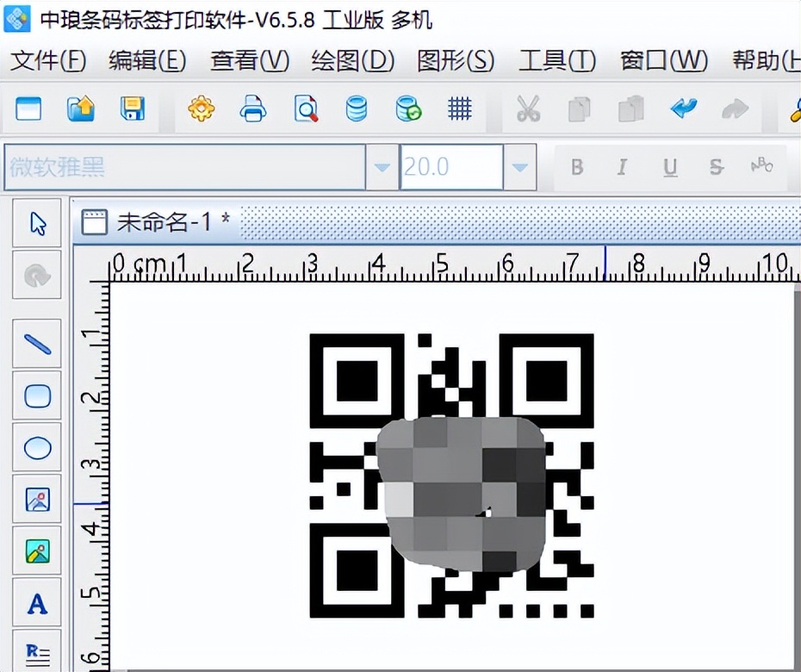Click the blue Undo arrow
This screenshot has height=672, width=801.
(x=684, y=108)
